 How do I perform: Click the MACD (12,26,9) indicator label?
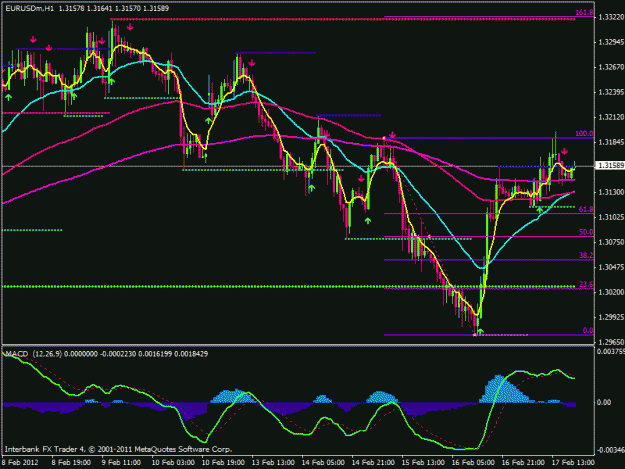(33, 354)
